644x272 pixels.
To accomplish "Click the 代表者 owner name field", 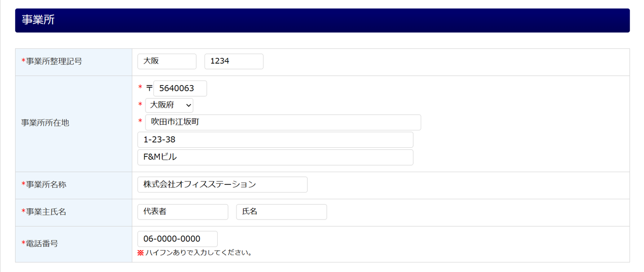I will click(183, 212).
